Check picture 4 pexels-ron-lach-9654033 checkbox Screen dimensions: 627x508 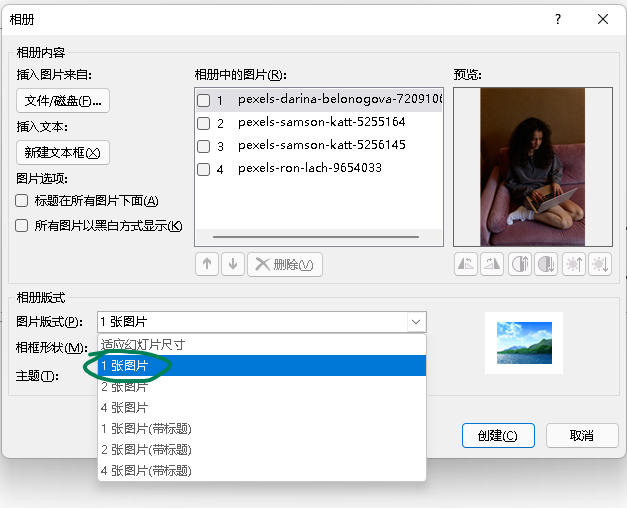coord(204,170)
